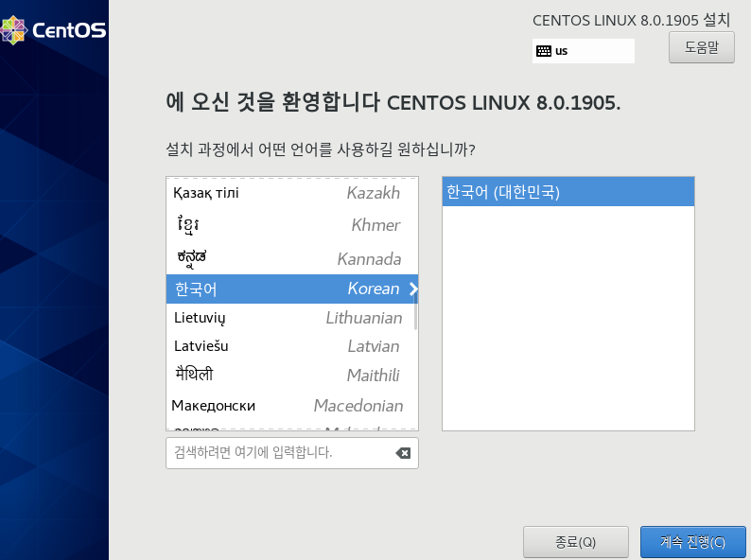Select the 한국어 Korean language row

pos(292,289)
